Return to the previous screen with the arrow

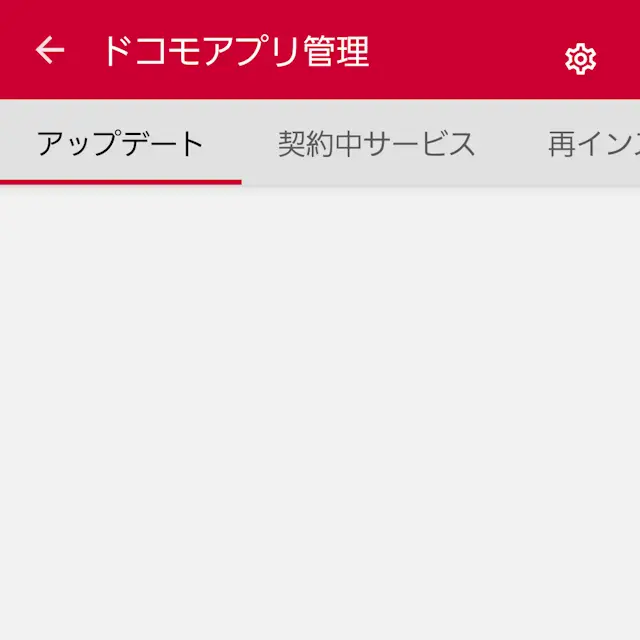[50, 50]
